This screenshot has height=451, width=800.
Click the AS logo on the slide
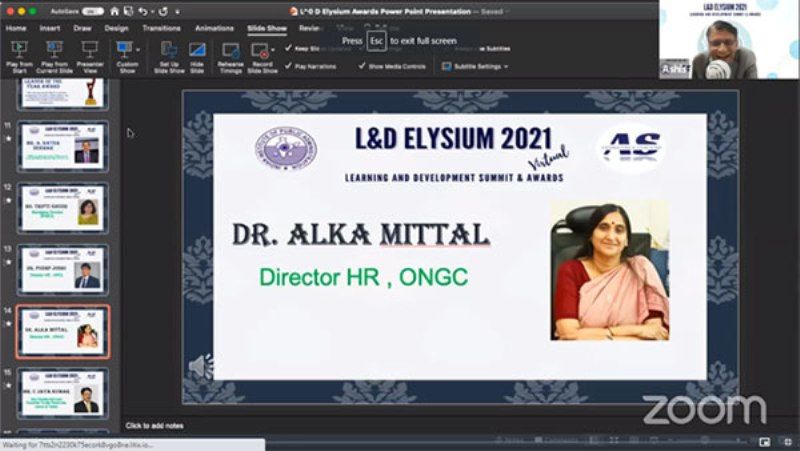point(631,148)
